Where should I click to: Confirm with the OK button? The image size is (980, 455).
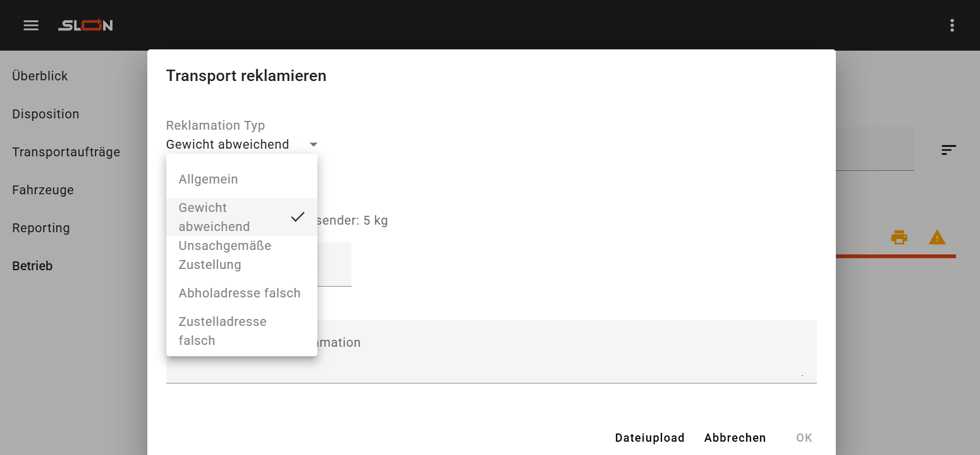(804, 438)
